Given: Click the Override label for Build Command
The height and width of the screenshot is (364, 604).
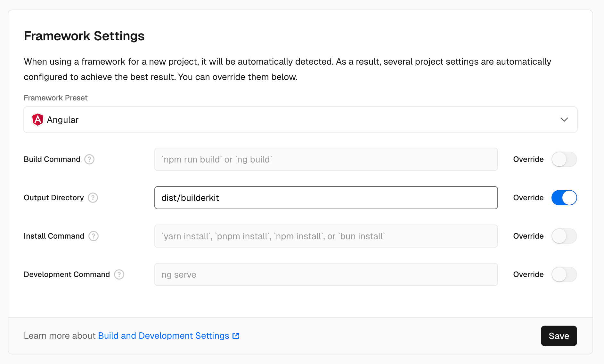Looking at the screenshot, I should 528,159.
